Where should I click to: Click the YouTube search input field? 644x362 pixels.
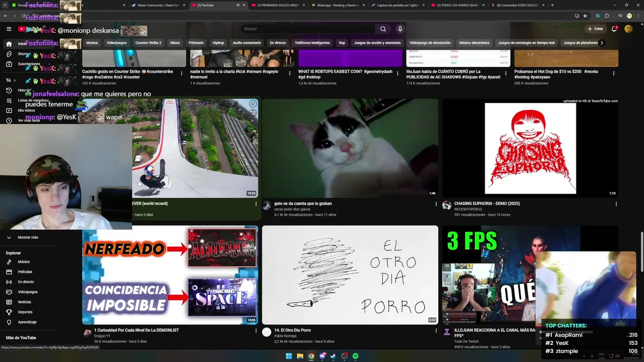(308, 29)
